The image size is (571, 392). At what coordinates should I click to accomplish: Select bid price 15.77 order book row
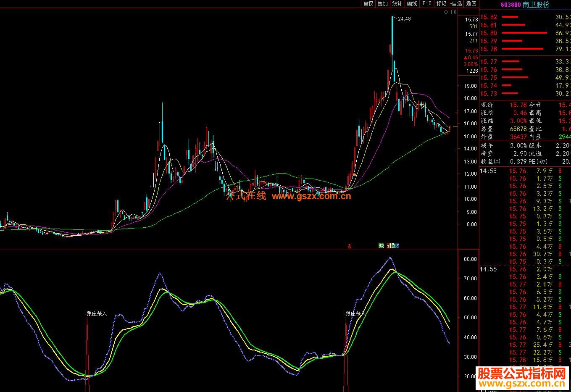click(x=525, y=62)
